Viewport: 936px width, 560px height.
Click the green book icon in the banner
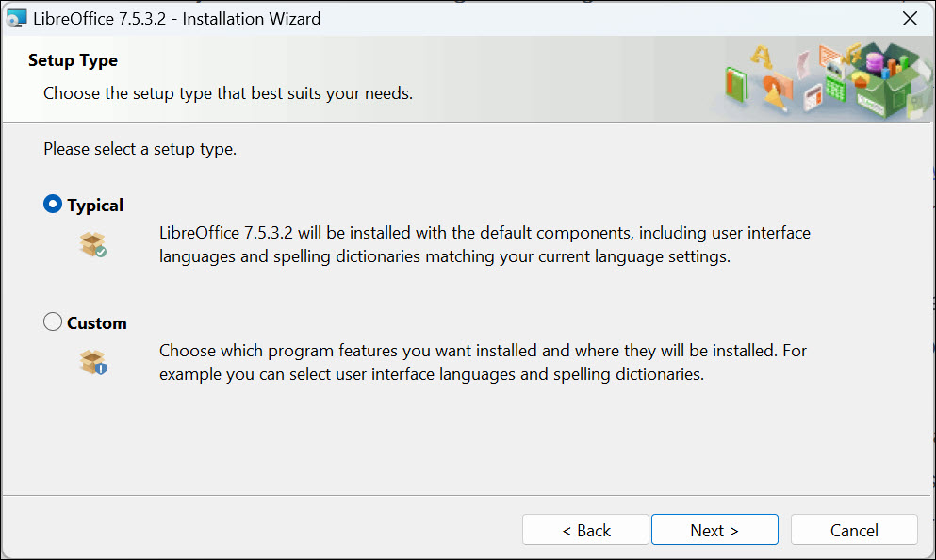pos(737,84)
